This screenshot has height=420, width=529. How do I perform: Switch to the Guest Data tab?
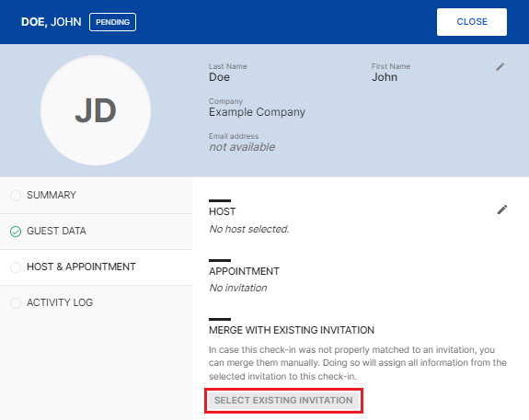coord(97,232)
